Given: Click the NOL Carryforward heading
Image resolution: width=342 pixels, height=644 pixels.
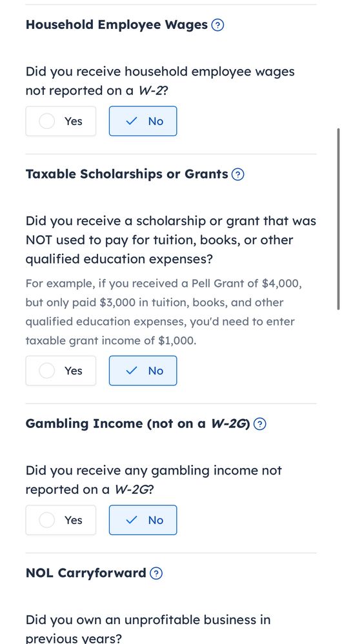Looking at the screenshot, I should 86,573.
